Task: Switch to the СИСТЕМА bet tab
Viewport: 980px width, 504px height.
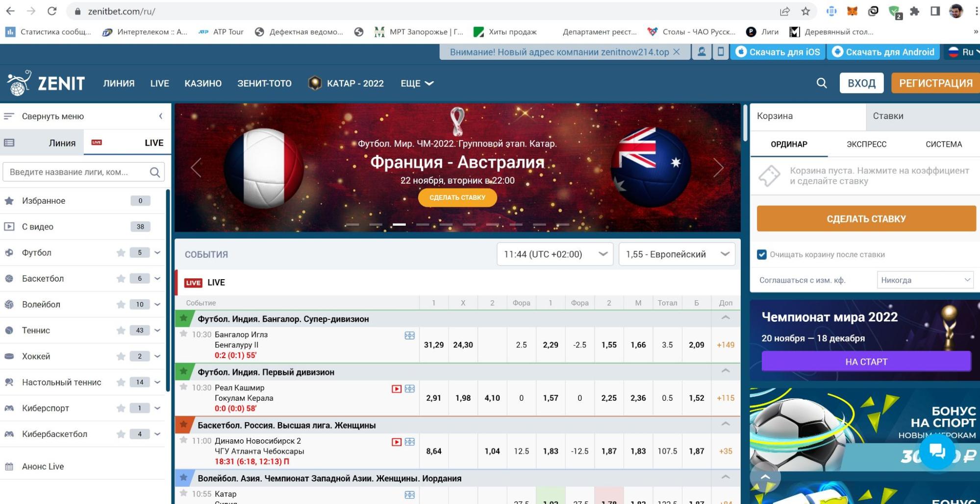Action: tap(943, 144)
